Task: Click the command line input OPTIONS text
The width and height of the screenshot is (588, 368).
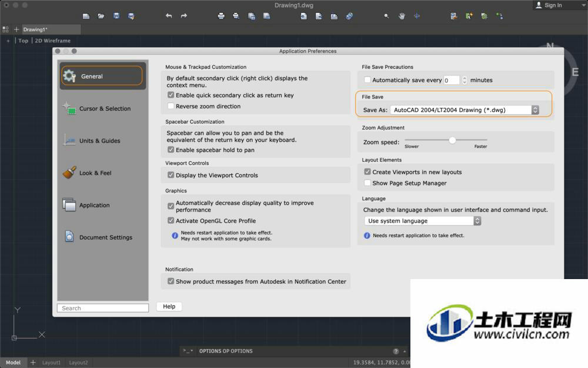Action: [x=226, y=351]
